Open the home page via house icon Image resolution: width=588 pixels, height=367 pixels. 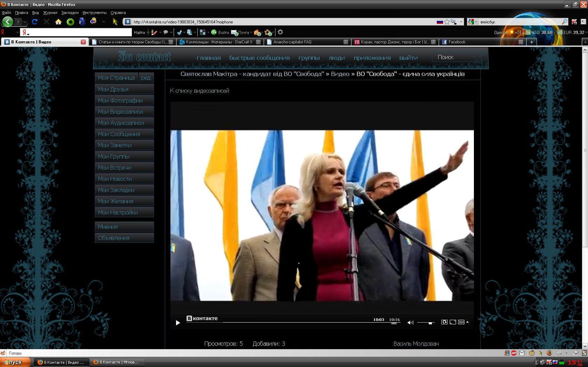point(58,22)
